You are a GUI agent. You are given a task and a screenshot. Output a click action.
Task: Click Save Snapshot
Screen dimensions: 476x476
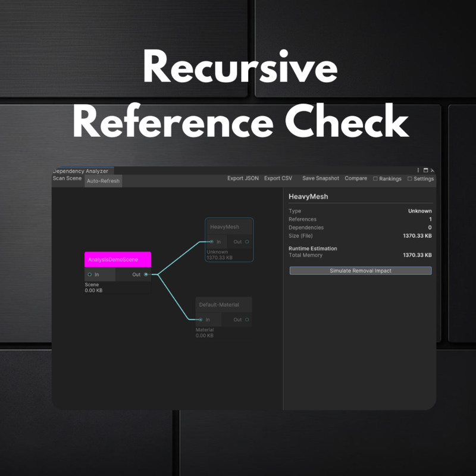click(320, 178)
